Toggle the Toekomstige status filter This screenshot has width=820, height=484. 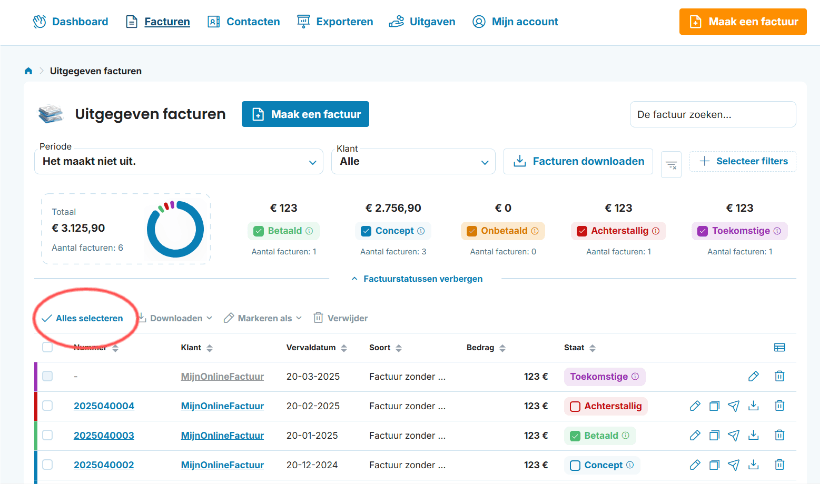(702, 231)
